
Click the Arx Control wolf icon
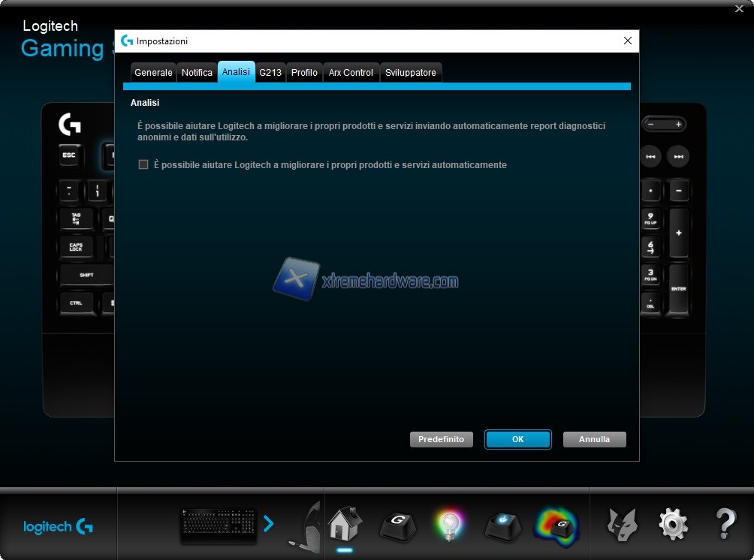(622, 523)
